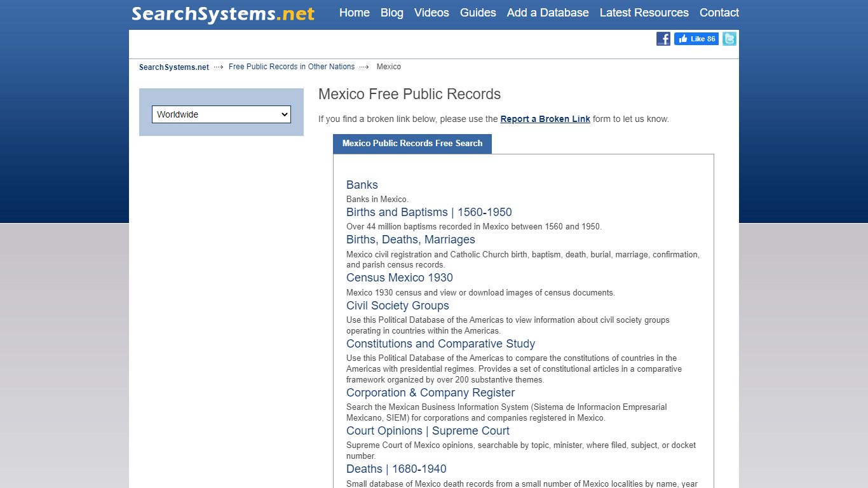Open Births and Baptisms 1560-1950 link
Viewport: 868px width, 488px height.
429,212
